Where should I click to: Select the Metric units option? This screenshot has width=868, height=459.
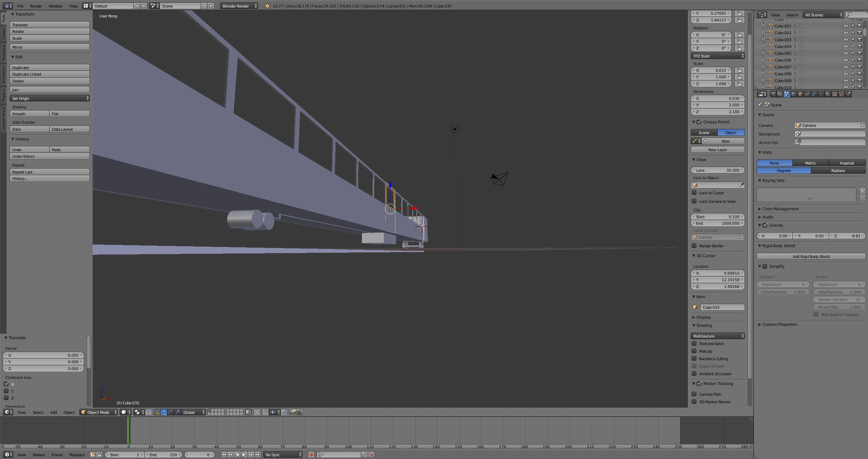coord(810,163)
